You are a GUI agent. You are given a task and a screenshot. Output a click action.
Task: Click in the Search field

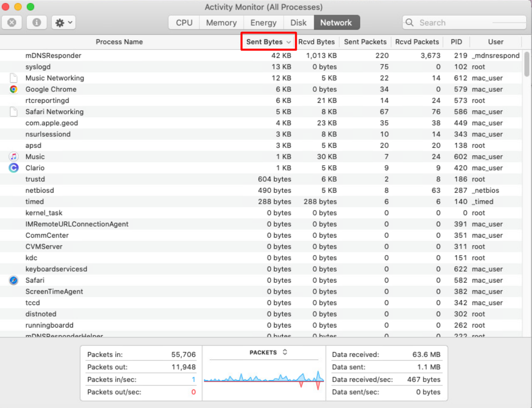point(465,23)
